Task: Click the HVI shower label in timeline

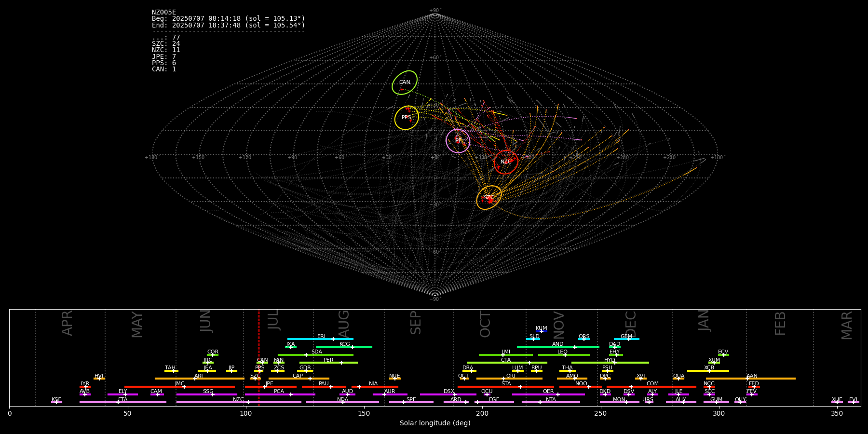Action: (99, 376)
